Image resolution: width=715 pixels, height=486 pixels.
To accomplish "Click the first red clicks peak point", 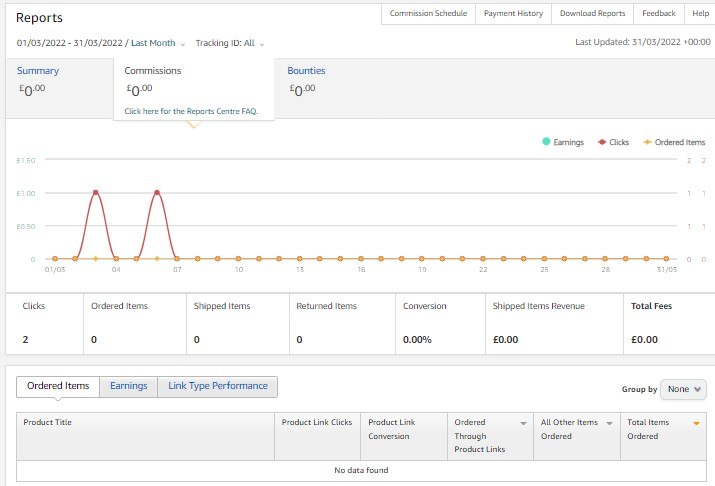I will [95, 193].
